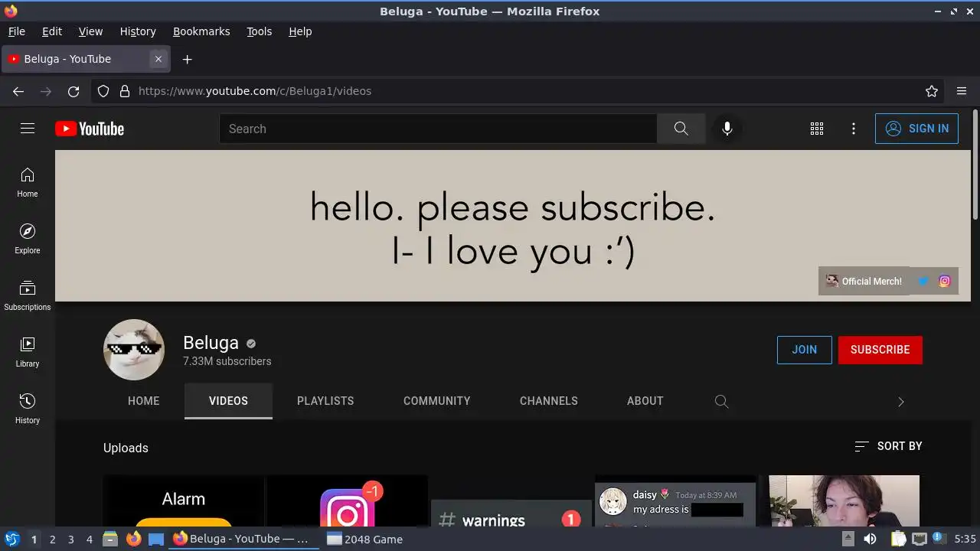Open a new browser tab
The image size is (980, 551).
pyautogui.click(x=187, y=59)
